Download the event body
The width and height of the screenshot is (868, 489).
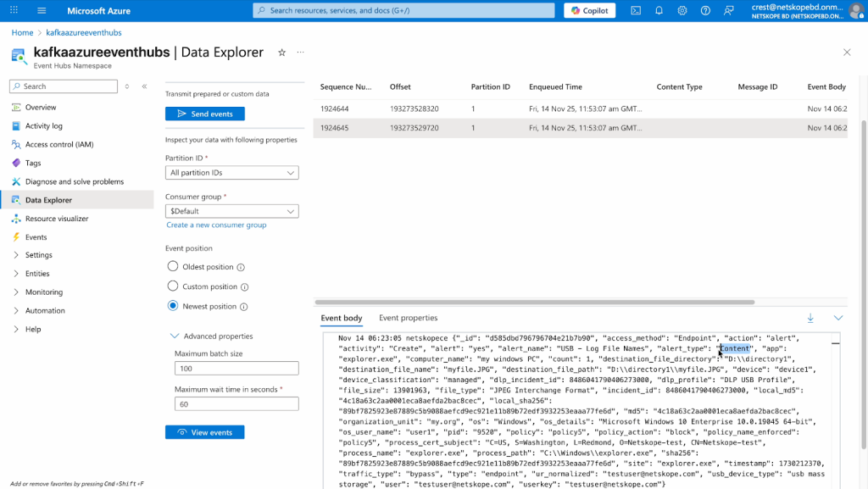point(810,318)
